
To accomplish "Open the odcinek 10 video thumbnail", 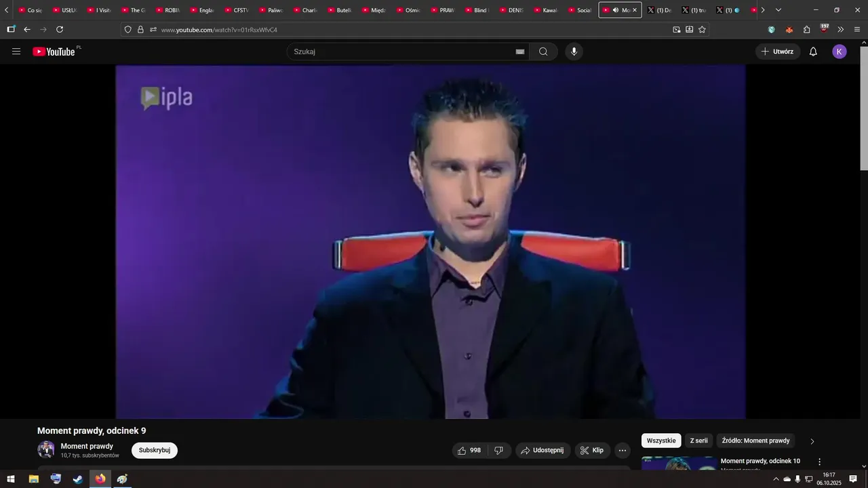I will pos(679,462).
